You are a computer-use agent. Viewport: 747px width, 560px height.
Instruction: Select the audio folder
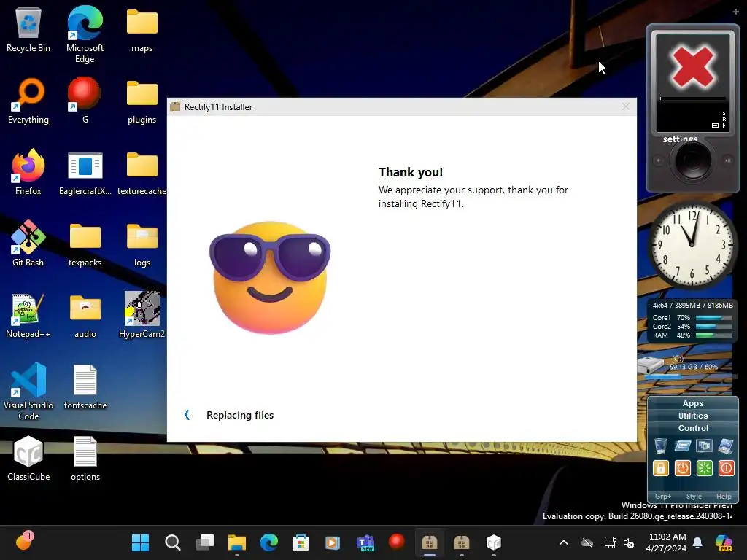coord(85,316)
